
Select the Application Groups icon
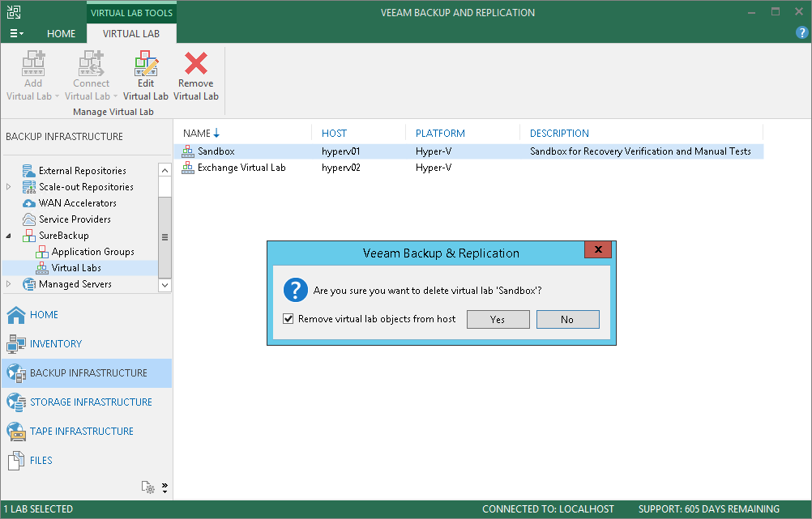[x=42, y=252]
